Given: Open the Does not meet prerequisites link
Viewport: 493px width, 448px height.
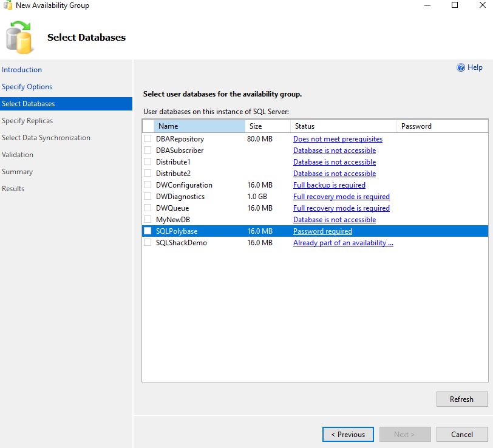Looking at the screenshot, I should tap(338, 138).
